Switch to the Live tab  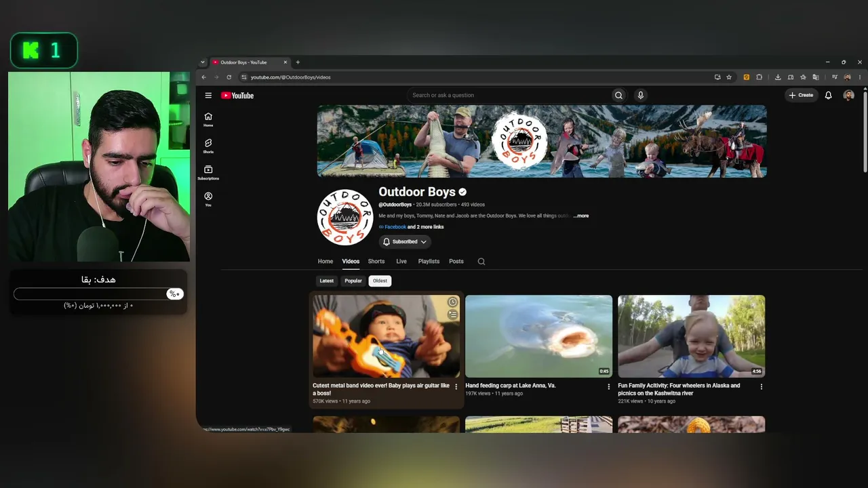pos(401,262)
